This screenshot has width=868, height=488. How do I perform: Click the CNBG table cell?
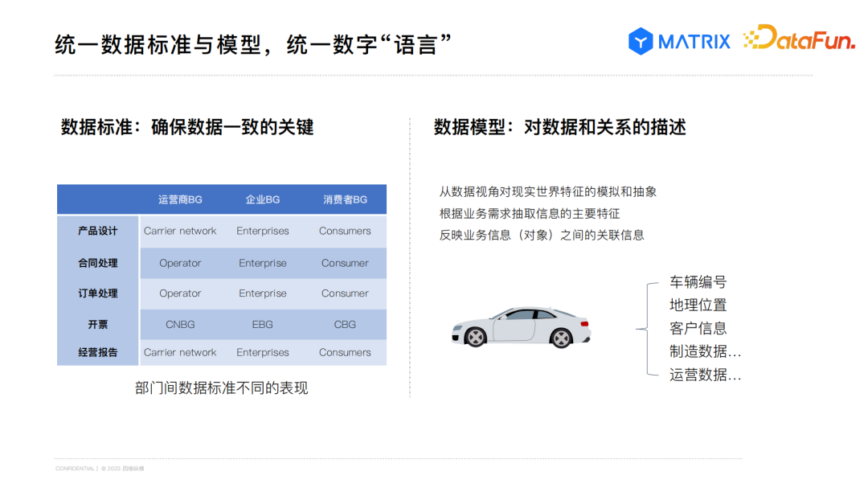pos(180,325)
